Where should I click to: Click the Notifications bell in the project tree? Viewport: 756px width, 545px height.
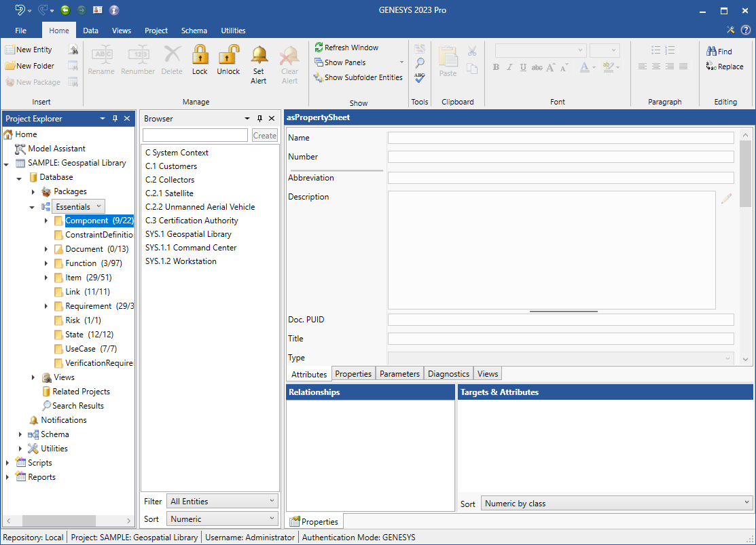(x=33, y=419)
